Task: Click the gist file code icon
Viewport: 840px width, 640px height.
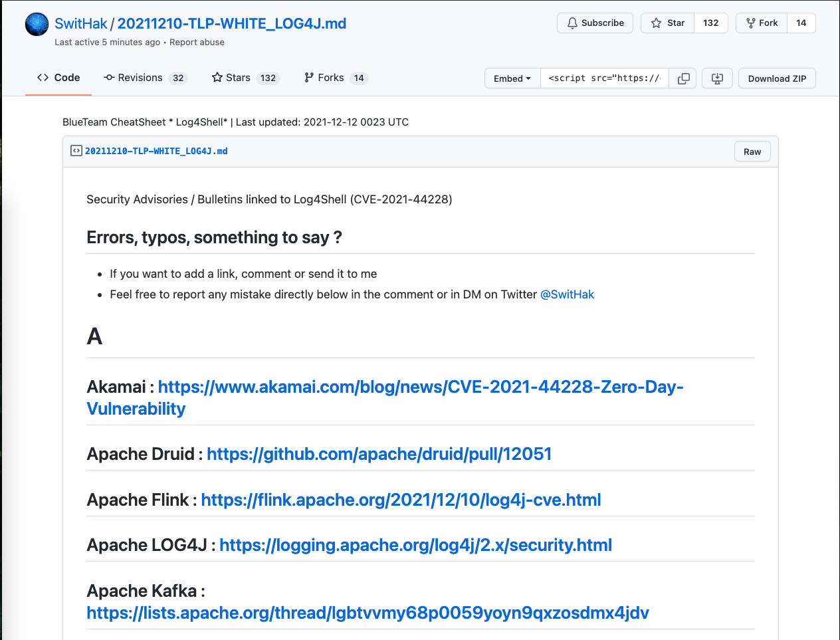Action: [76, 151]
